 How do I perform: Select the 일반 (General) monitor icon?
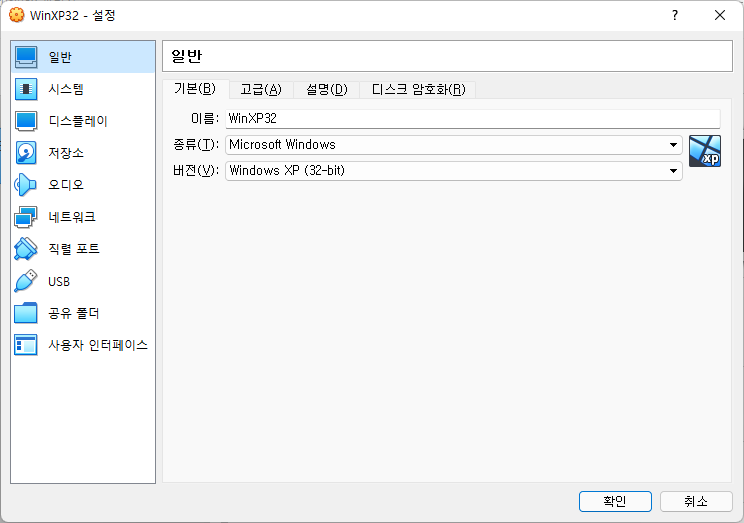click(x=26, y=57)
